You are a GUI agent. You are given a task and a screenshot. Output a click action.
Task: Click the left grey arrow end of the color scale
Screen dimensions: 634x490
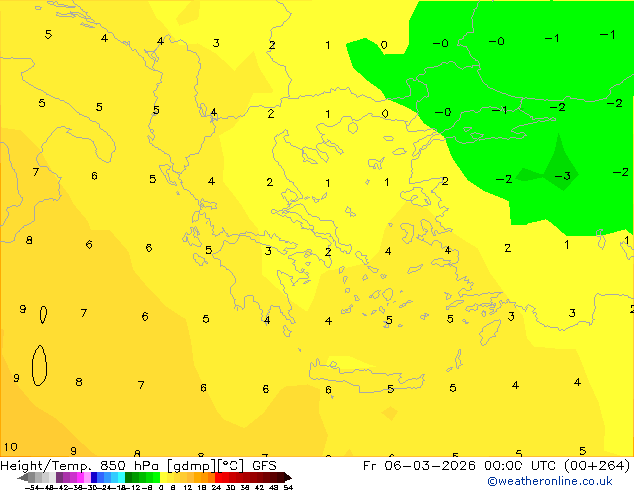22,477
